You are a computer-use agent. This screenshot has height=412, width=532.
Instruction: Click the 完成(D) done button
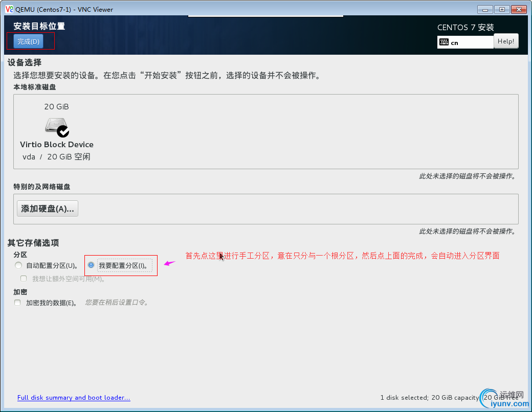coord(29,41)
